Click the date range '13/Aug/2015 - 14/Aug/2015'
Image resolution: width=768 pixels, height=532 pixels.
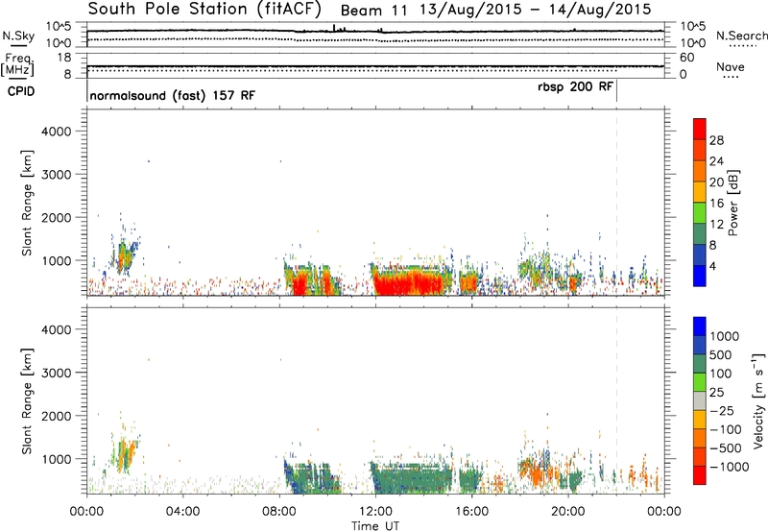536,10
